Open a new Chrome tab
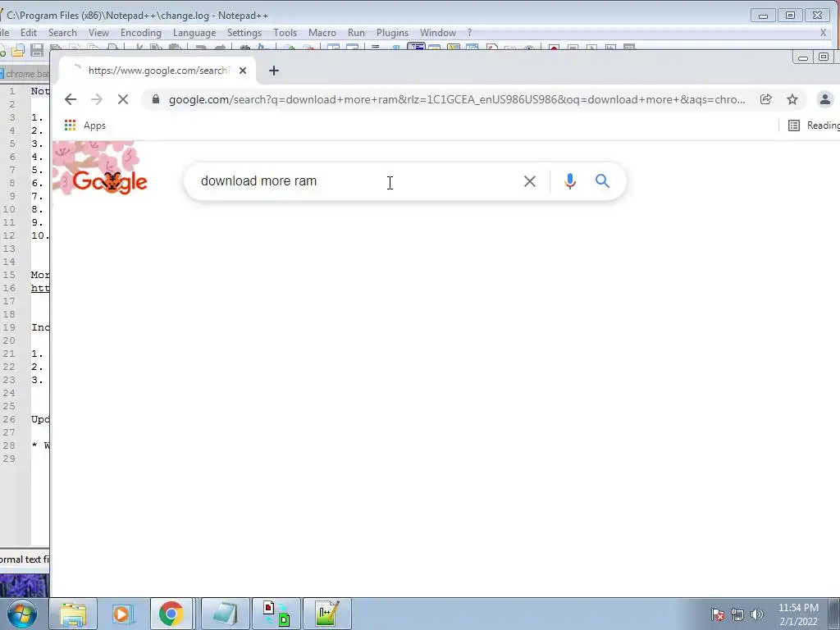 point(274,71)
